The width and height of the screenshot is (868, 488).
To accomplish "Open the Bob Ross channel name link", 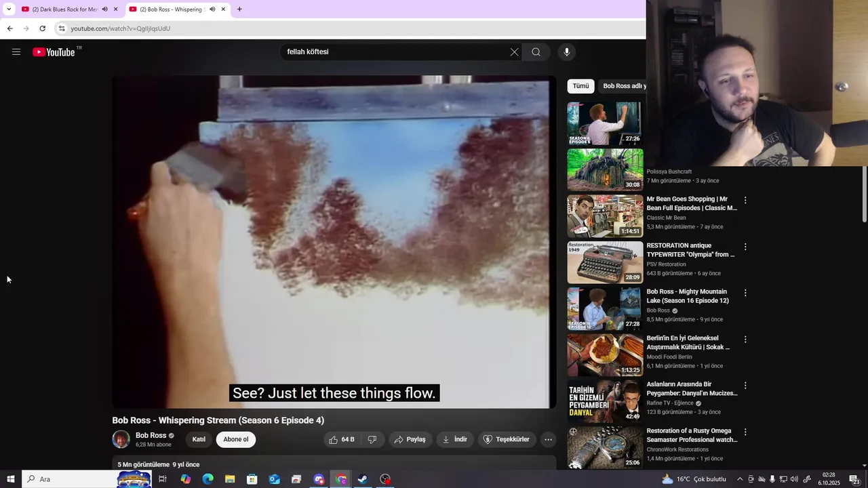I will click(x=151, y=436).
